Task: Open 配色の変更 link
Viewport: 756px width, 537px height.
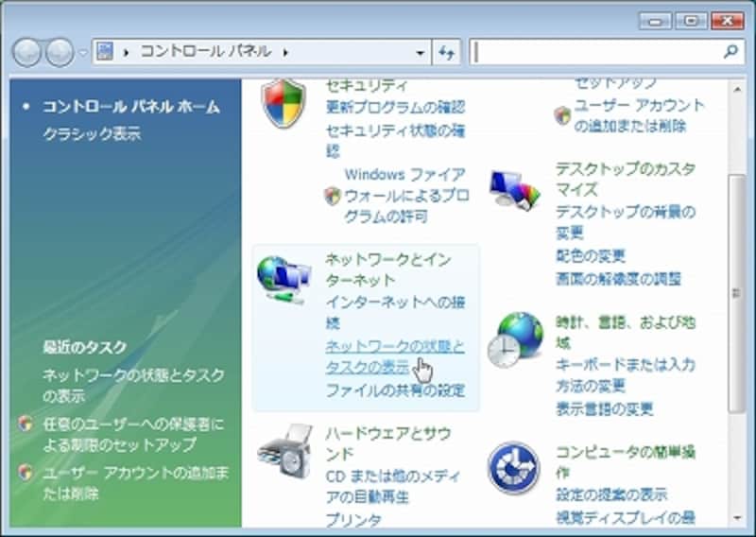Action: pos(591,255)
